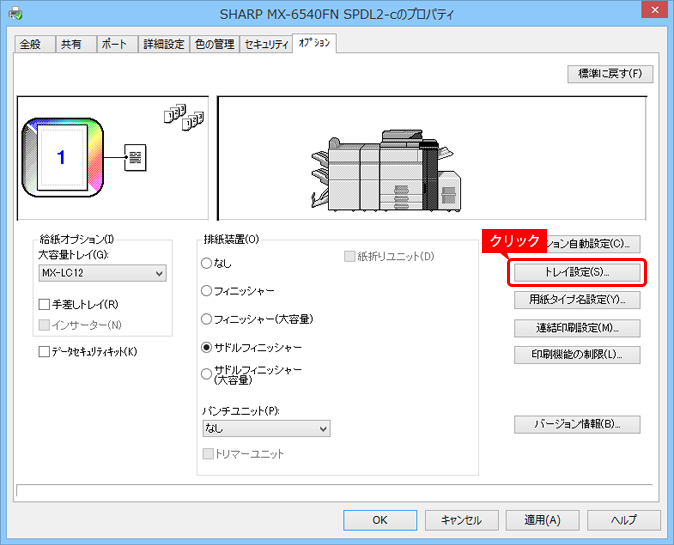Click the バージョン情報(B)... button

coord(577,424)
